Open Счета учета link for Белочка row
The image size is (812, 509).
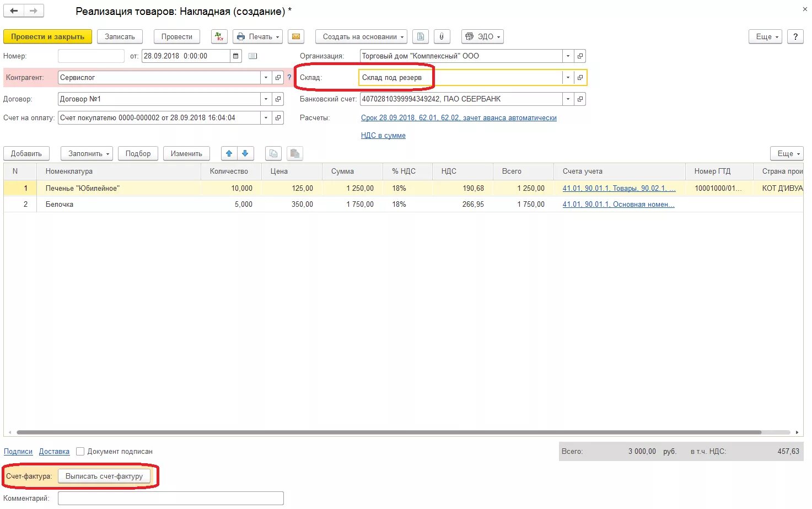pyautogui.click(x=619, y=205)
